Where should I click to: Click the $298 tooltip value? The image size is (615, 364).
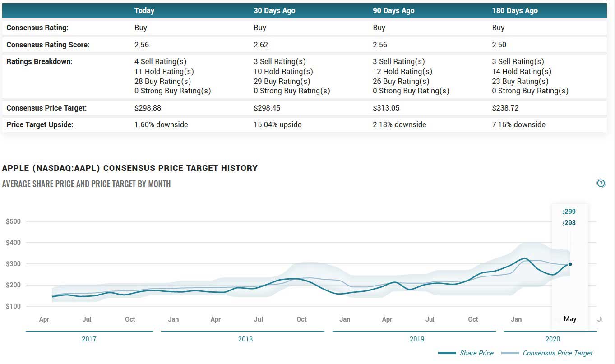[x=569, y=223]
